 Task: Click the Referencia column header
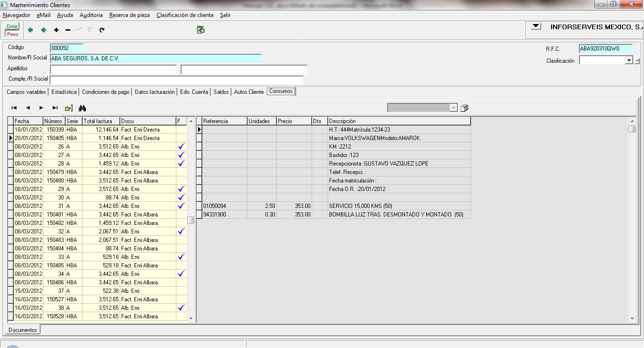[x=224, y=121]
